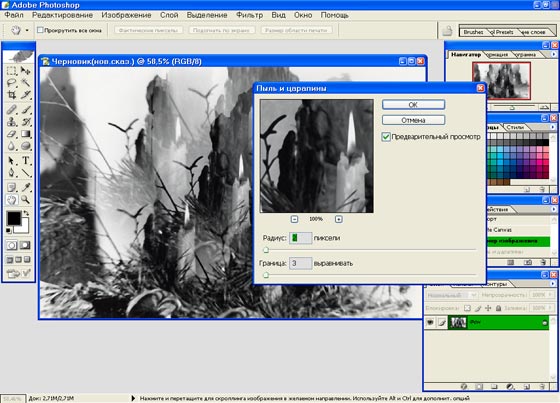Zoom out the filter preview with the minus button
The height and width of the screenshot is (403, 560).
coord(294,219)
